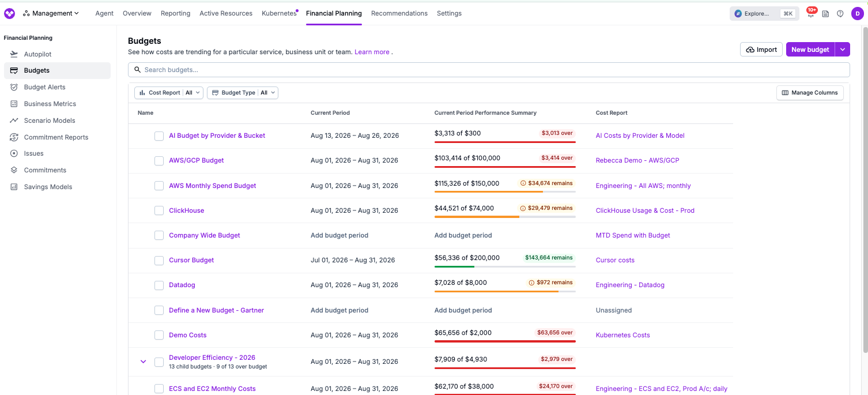This screenshot has height=395, width=868.
Task: Open the Kubernetes tab
Action: pyautogui.click(x=279, y=13)
